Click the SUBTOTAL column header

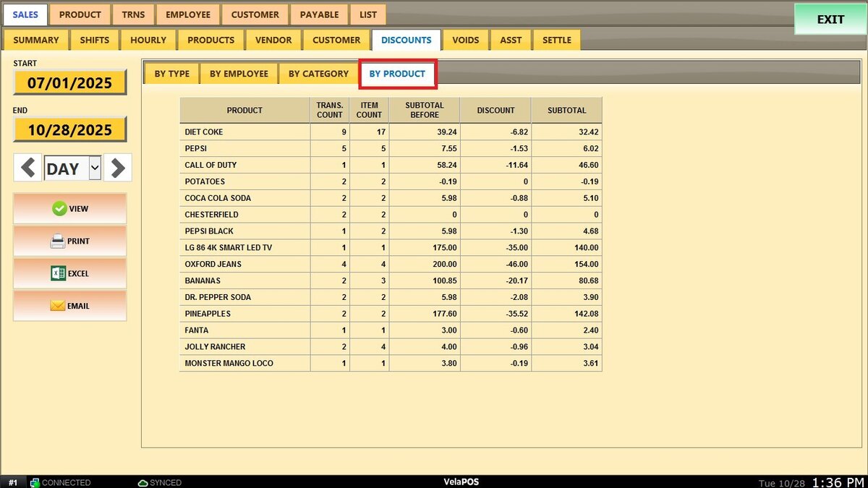(x=566, y=110)
